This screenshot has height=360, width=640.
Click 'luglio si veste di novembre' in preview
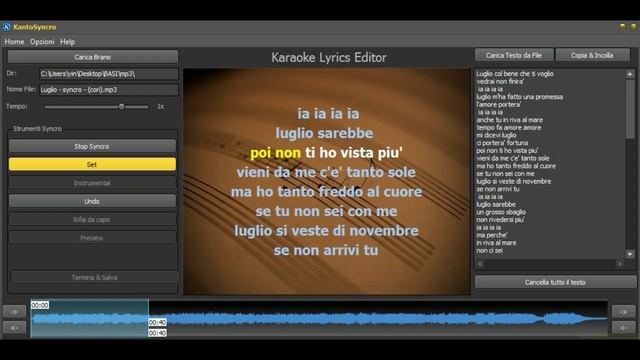tap(326, 231)
